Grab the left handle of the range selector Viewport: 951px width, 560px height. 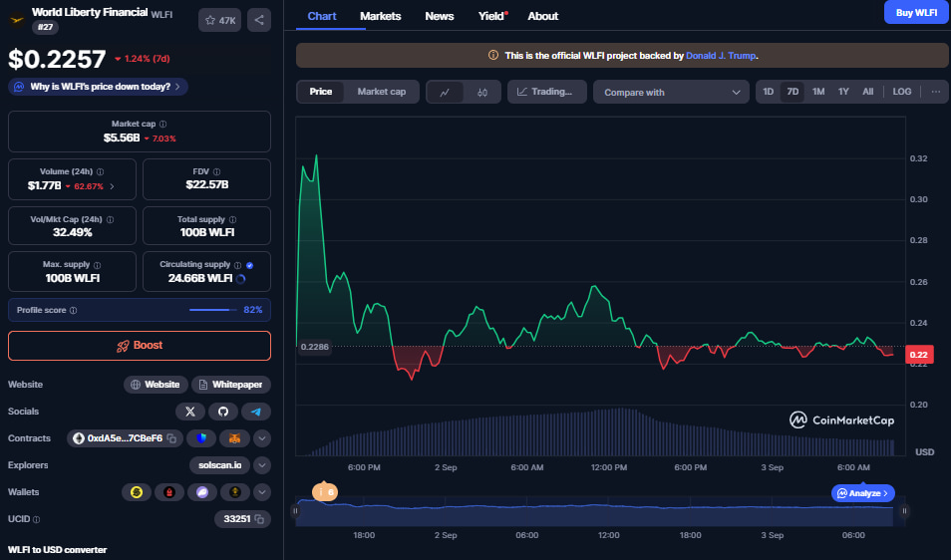point(295,511)
